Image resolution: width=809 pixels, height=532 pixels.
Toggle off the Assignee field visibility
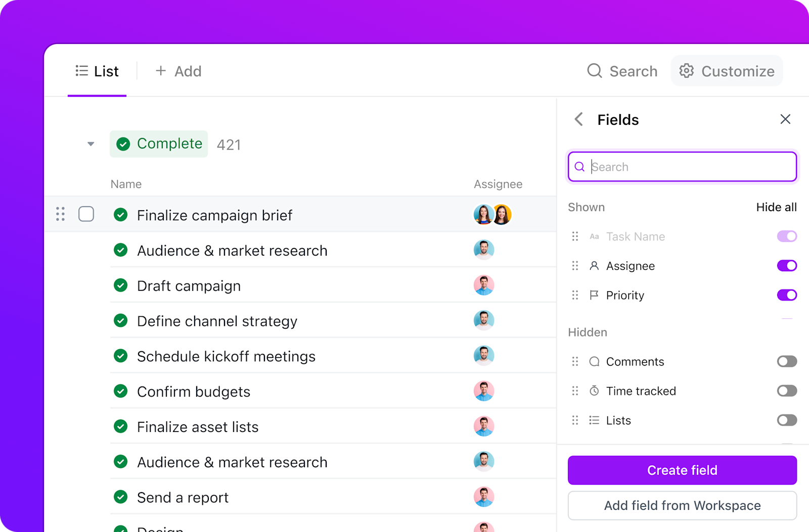[x=787, y=265]
